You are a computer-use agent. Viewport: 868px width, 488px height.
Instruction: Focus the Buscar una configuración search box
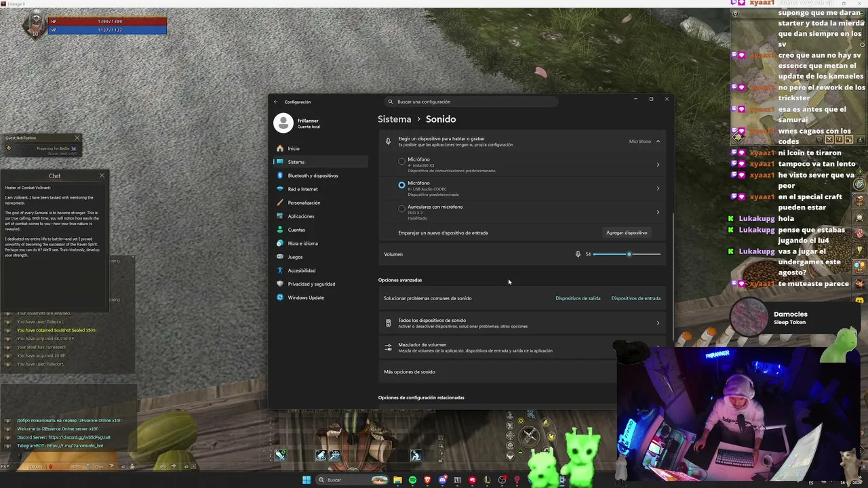point(471,102)
